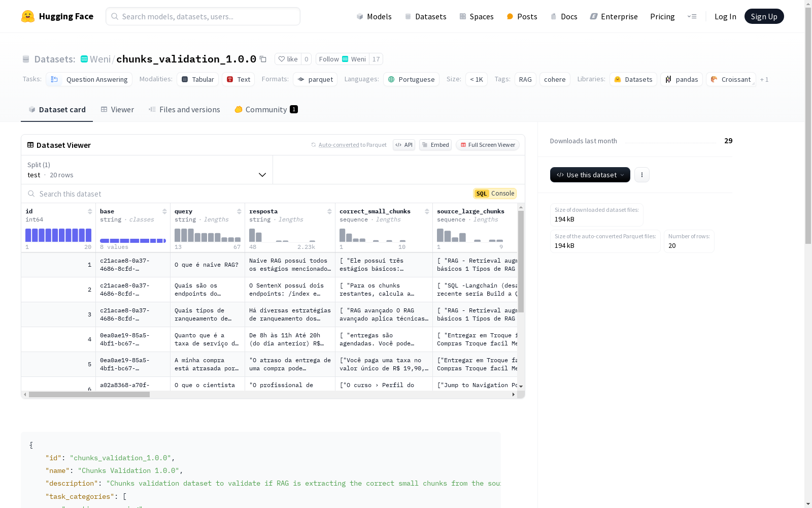Sort by the id column arrows

90,211
